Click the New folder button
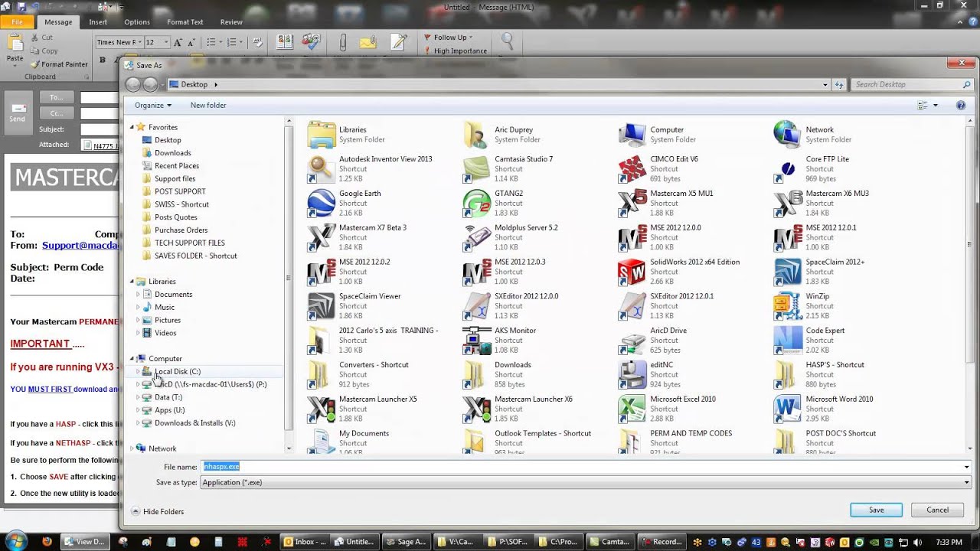This screenshot has width=980, height=551. (208, 105)
